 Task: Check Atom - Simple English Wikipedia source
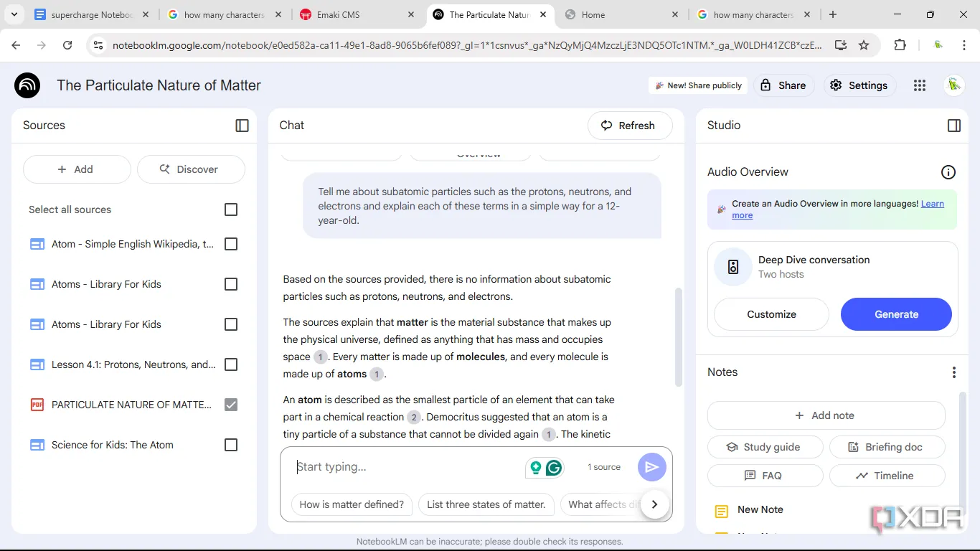click(231, 244)
